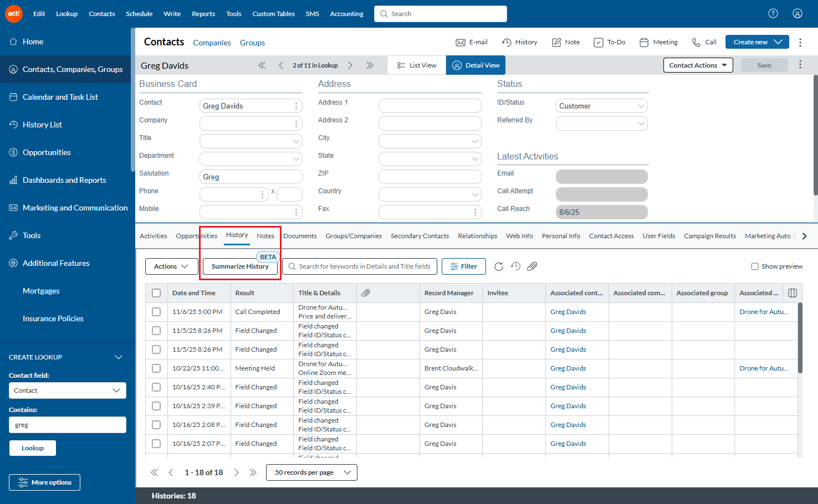This screenshot has height=504, width=818.
Task: Open the Custom Tables menu
Action: click(274, 14)
